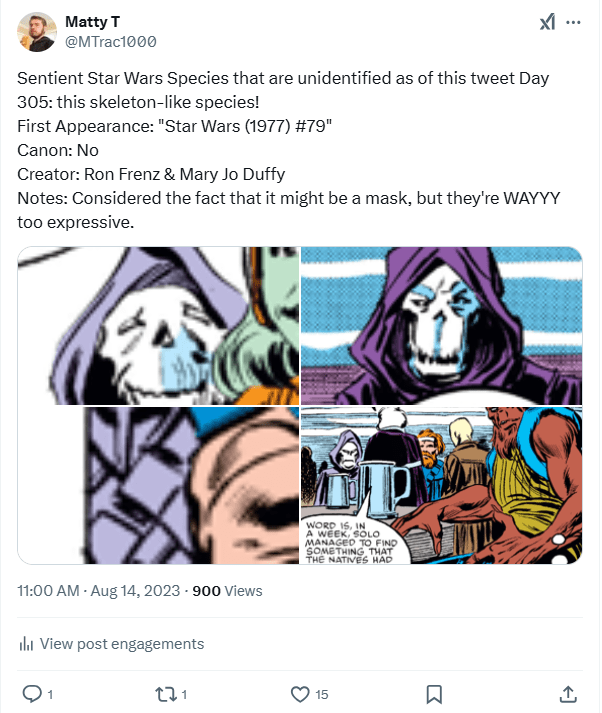602x713 pixels.
Task: Click the analytics bar chart icon
Action: tap(27, 644)
